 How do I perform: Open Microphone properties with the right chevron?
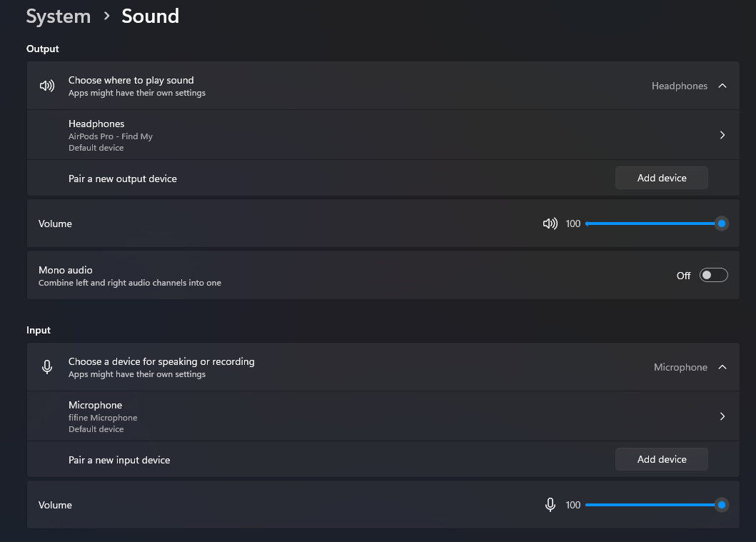722,416
